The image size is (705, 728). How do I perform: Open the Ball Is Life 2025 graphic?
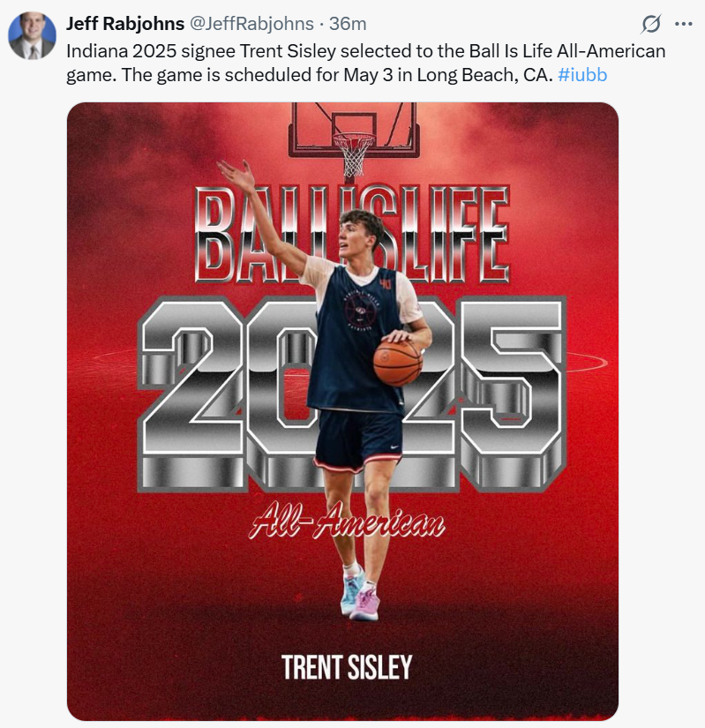pos(342,411)
